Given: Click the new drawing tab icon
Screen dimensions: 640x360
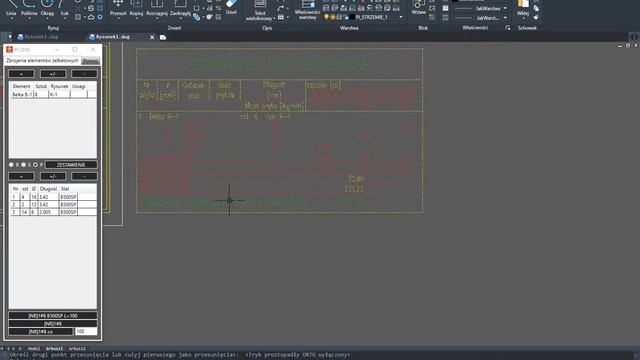Looking at the screenshot, I should 163,37.
